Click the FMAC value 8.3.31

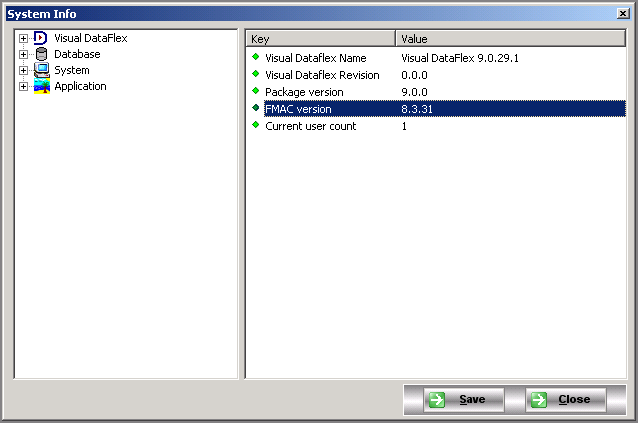click(x=417, y=109)
